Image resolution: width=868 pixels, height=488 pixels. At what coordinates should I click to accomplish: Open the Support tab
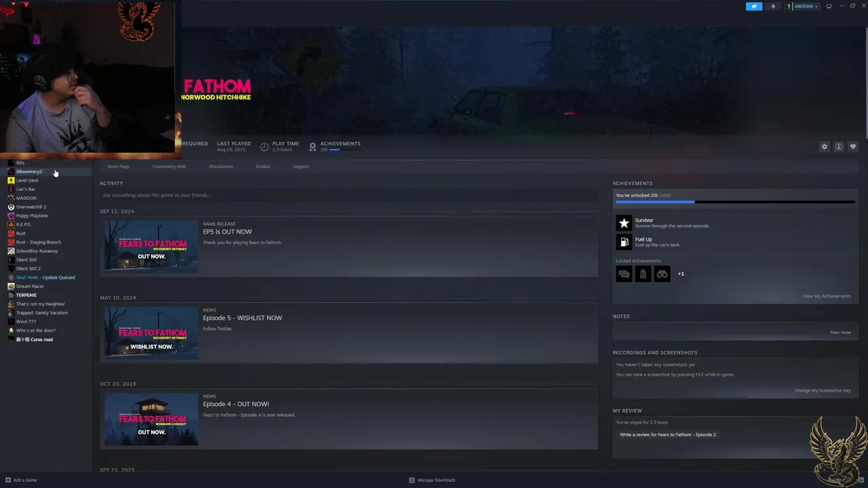pos(300,166)
